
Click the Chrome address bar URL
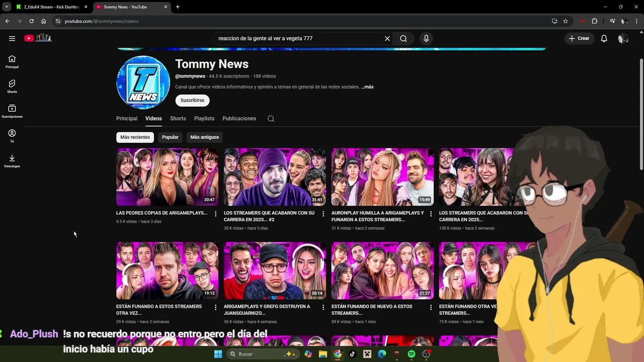(x=102, y=21)
